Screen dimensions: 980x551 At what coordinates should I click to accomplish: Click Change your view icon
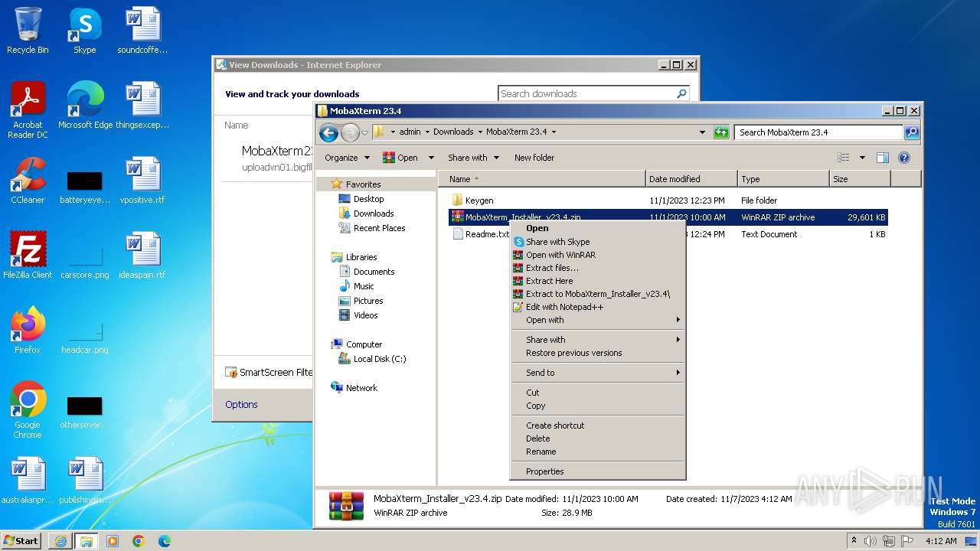(844, 158)
